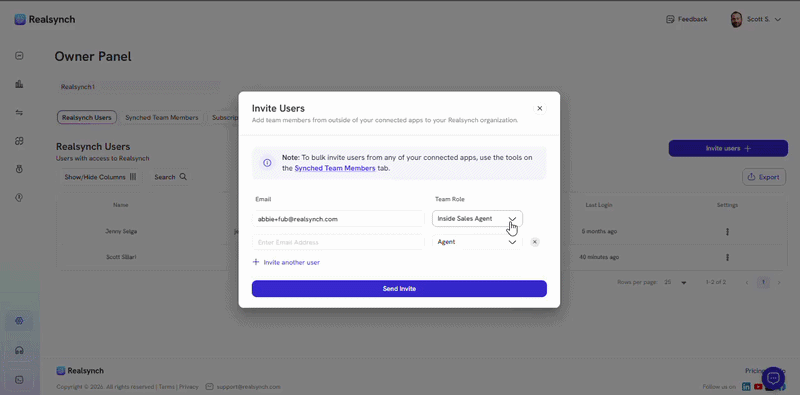
Task: Click the Jenny Selga name cell
Action: tap(121, 231)
